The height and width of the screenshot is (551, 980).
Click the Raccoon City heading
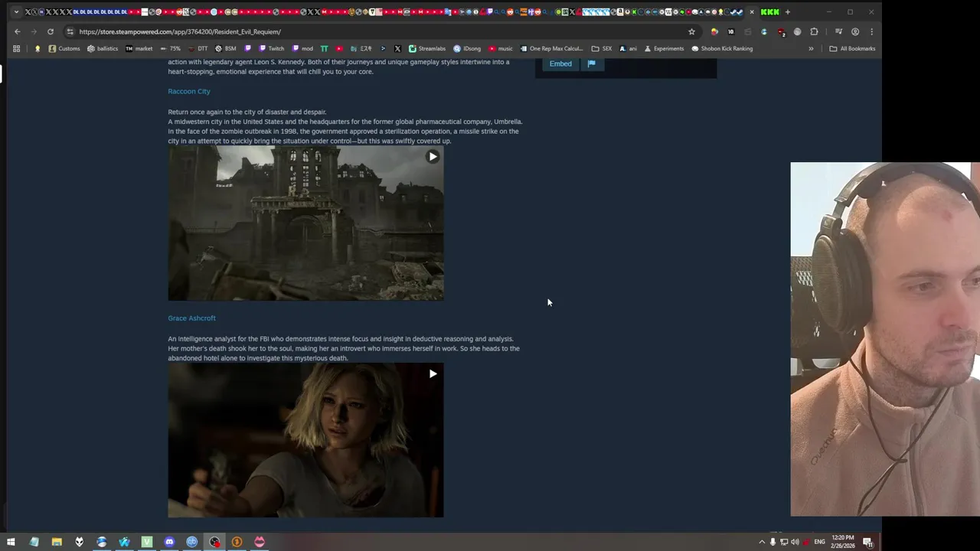(x=189, y=91)
